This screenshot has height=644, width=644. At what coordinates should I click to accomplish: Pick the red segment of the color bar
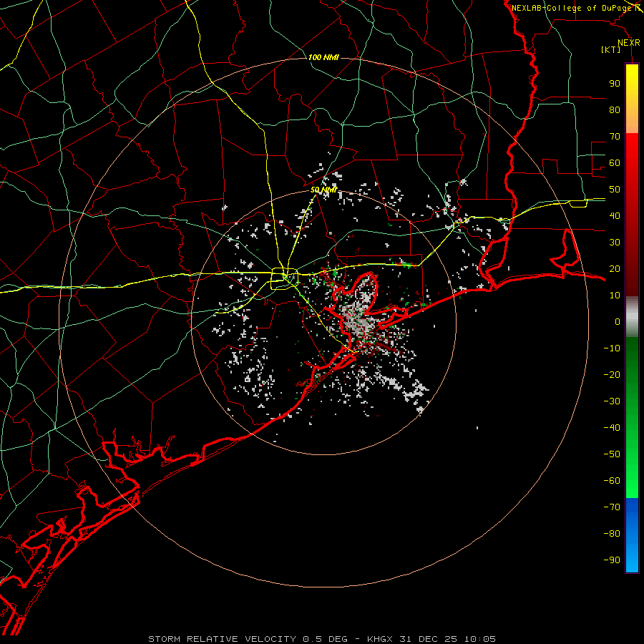coord(632,215)
